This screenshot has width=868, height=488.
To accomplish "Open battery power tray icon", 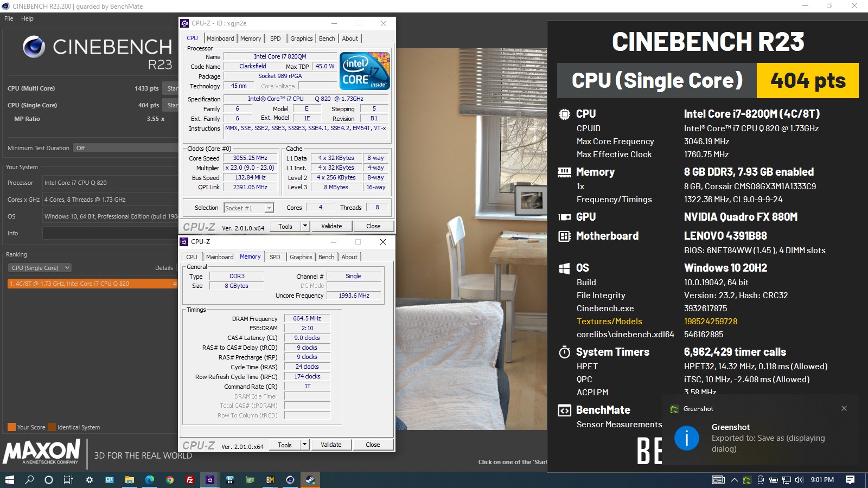I will (774, 480).
